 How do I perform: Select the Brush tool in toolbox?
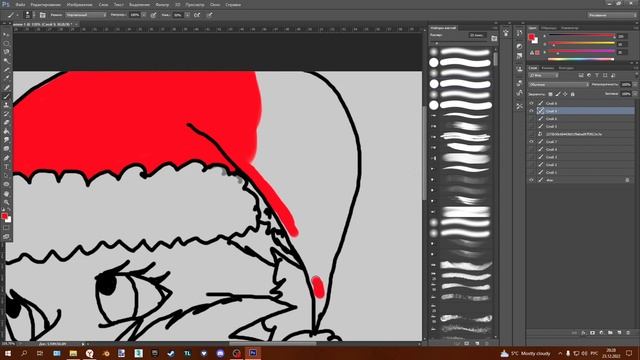click(7, 96)
